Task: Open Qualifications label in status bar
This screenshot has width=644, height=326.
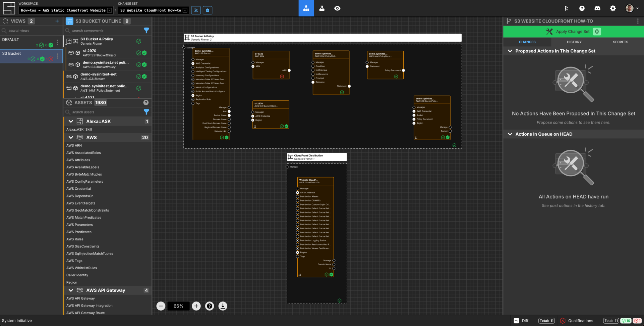Action: click(581, 321)
